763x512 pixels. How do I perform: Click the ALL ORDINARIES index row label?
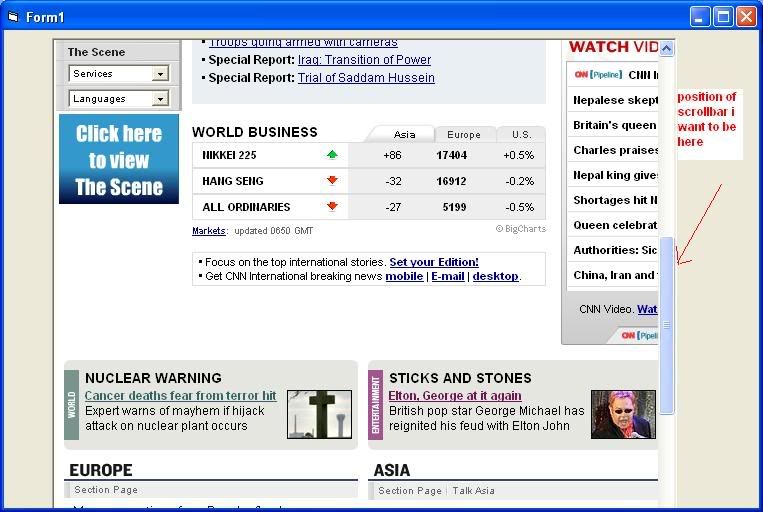(x=246, y=207)
